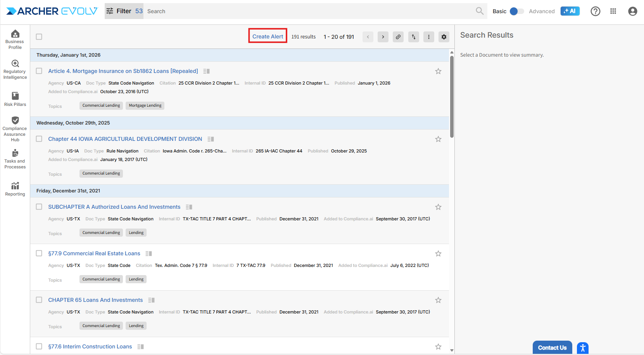The image size is (644, 355).
Task: Open the help question mark icon
Action: tap(595, 11)
